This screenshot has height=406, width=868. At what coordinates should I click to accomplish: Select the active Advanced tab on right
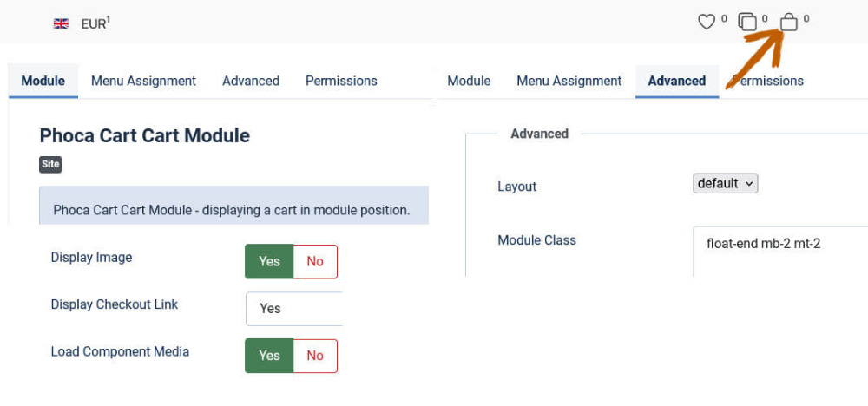click(676, 81)
